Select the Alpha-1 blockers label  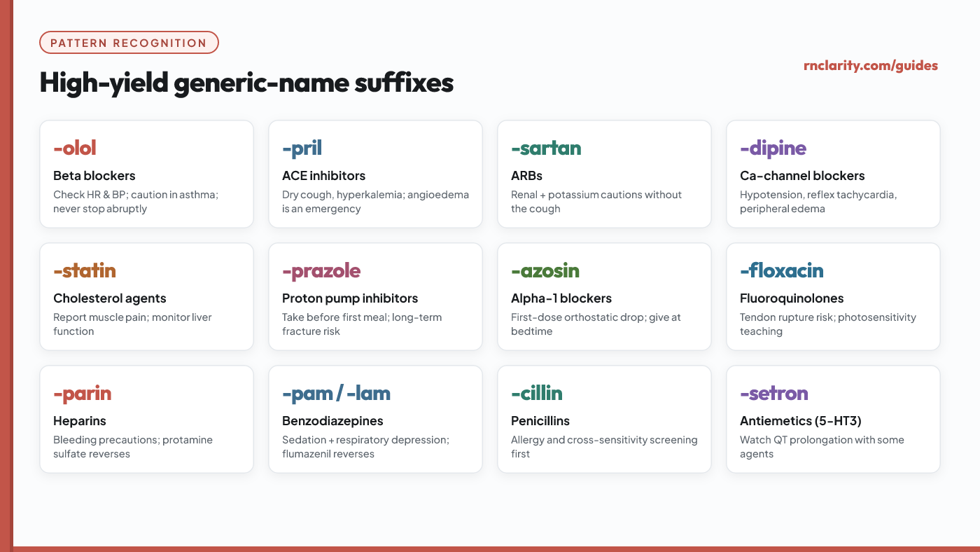coord(561,298)
